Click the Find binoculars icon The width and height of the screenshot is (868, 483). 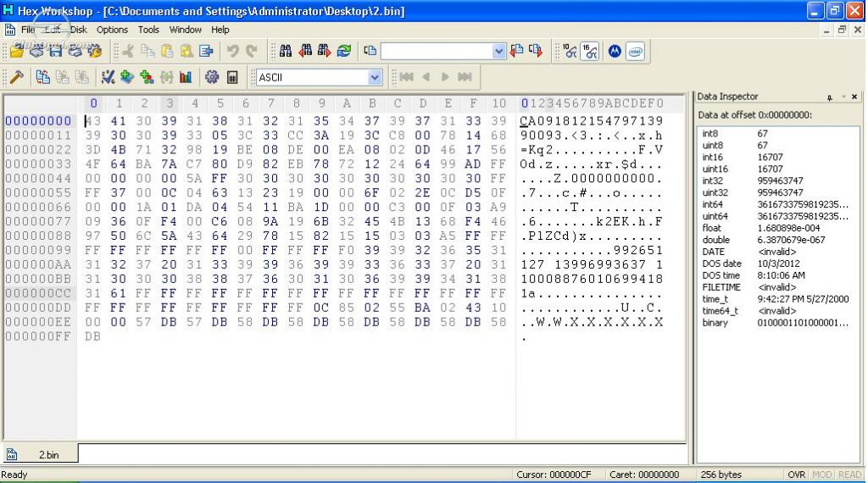click(286, 51)
